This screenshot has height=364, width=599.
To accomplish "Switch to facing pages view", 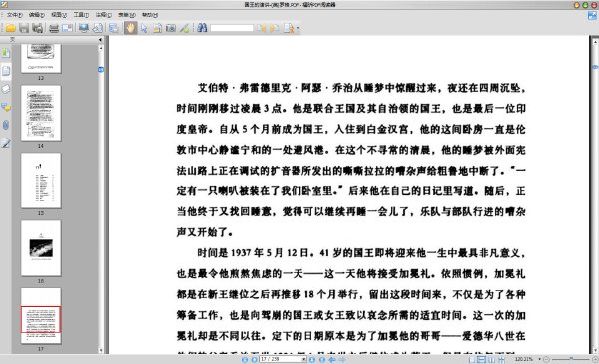I will [491, 359].
